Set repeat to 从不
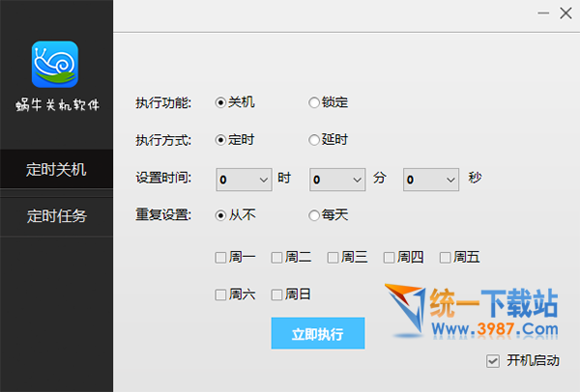The height and width of the screenshot is (392, 580). (x=220, y=215)
